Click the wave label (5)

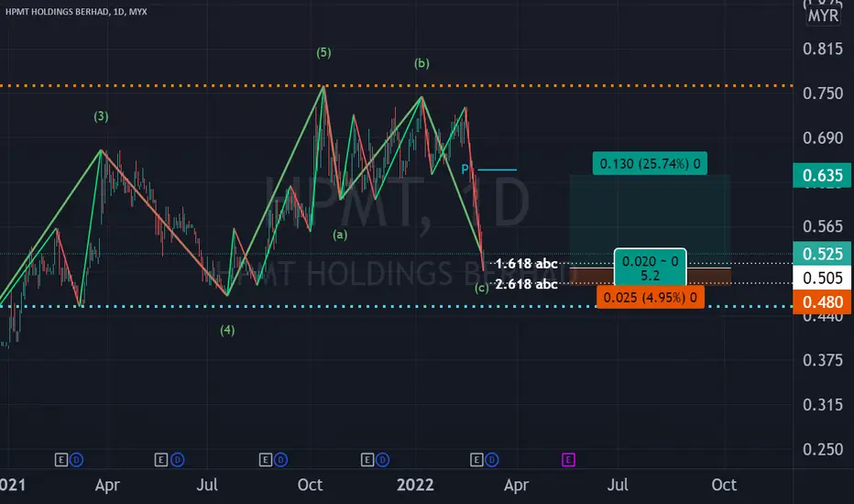click(323, 52)
